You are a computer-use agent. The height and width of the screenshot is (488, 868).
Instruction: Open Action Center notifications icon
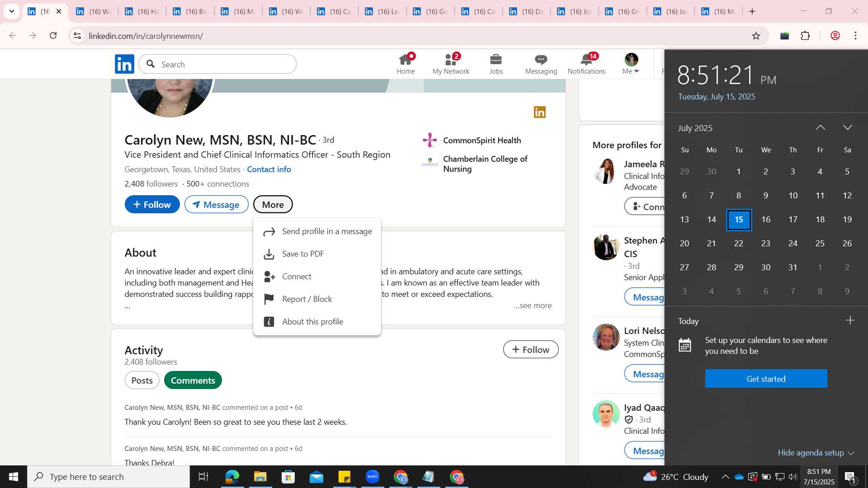850,477
